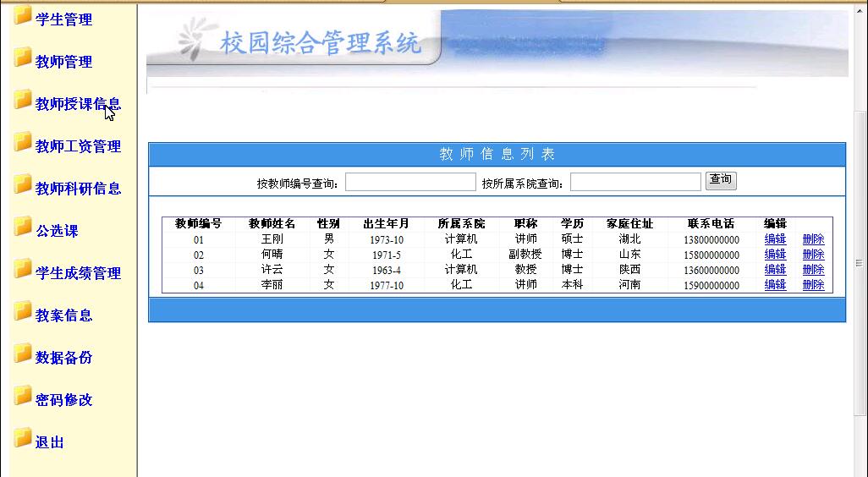Click the 教师编号 column header

coord(198,223)
